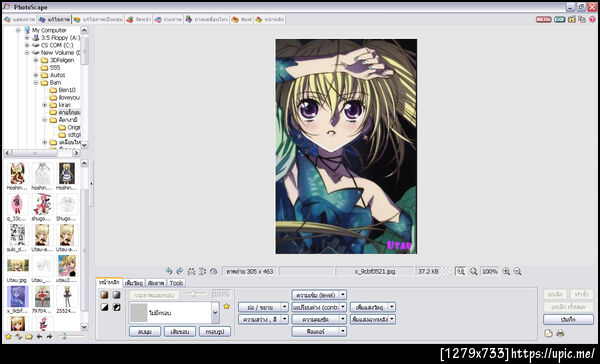Click the frame opacity slider
600x364 pixels.
point(196,294)
